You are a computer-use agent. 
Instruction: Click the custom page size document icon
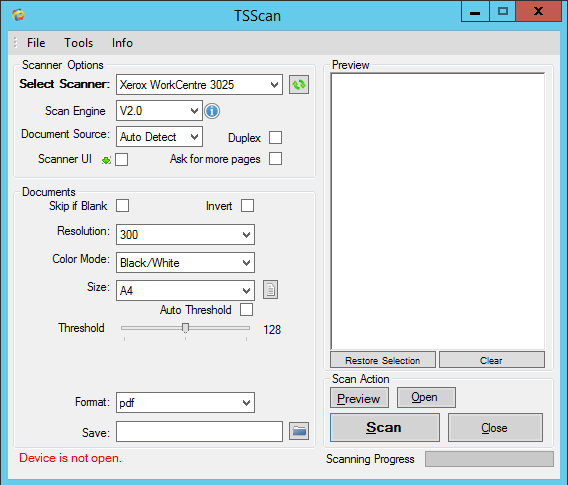270,290
